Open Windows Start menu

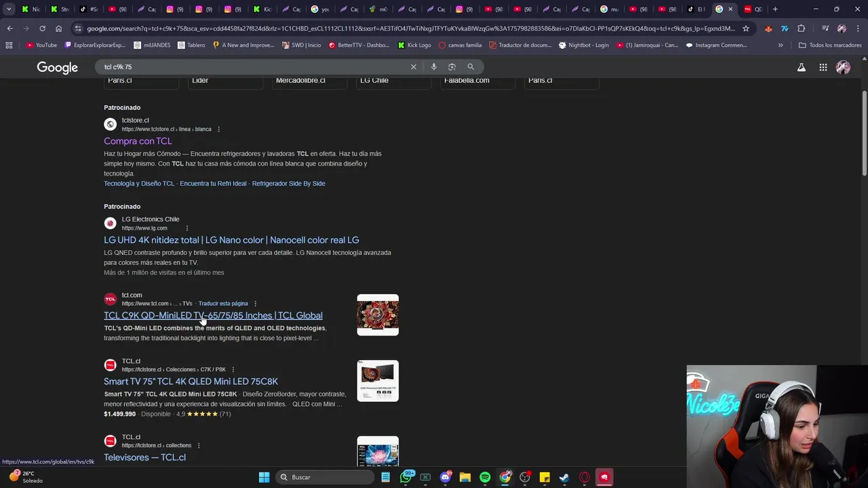[x=264, y=477]
